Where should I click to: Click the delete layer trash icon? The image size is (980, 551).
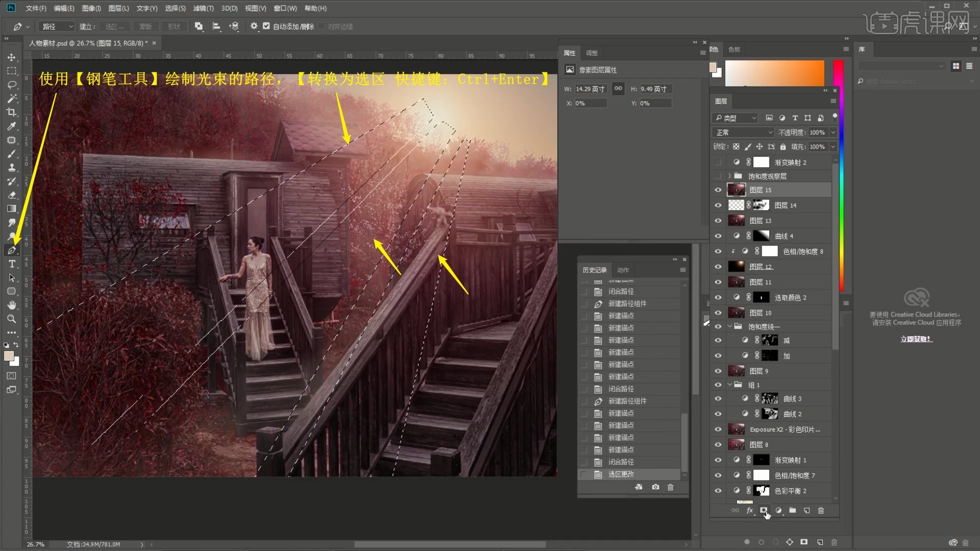click(821, 510)
